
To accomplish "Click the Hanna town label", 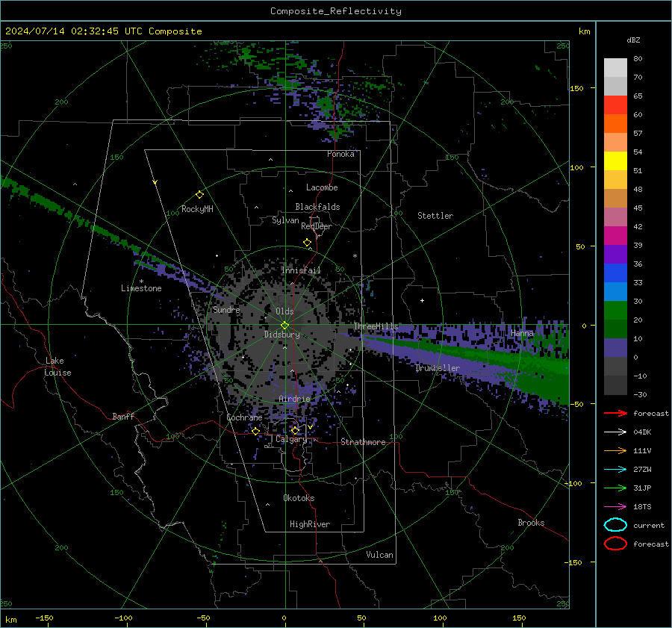I will [522, 333].
